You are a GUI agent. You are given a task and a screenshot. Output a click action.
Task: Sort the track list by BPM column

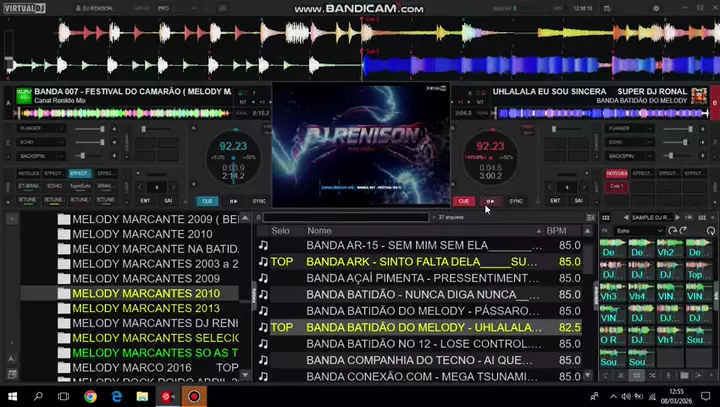(x=556, y=230)
